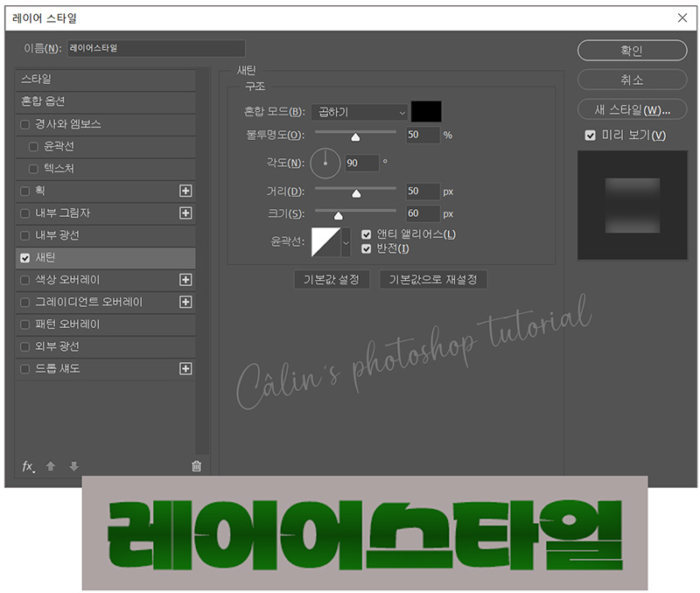The height and width of the screenshot is (593, 700).
Task: Select the 스타일 section in the list
Action: (105, 80)
